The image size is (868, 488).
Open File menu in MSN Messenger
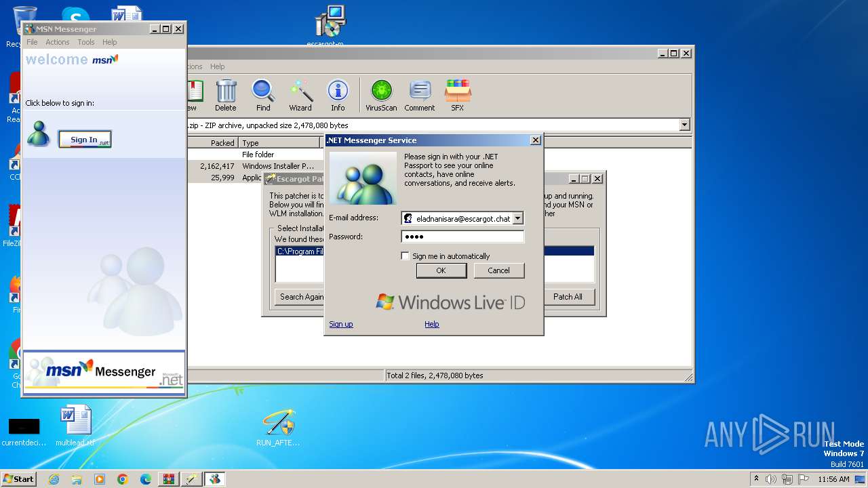pos(32,42)
